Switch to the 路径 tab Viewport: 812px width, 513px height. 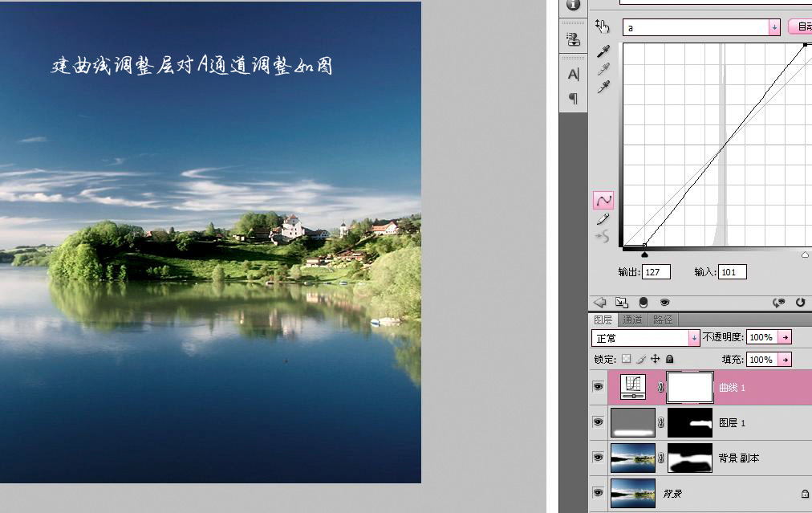(x=663, y=320)
